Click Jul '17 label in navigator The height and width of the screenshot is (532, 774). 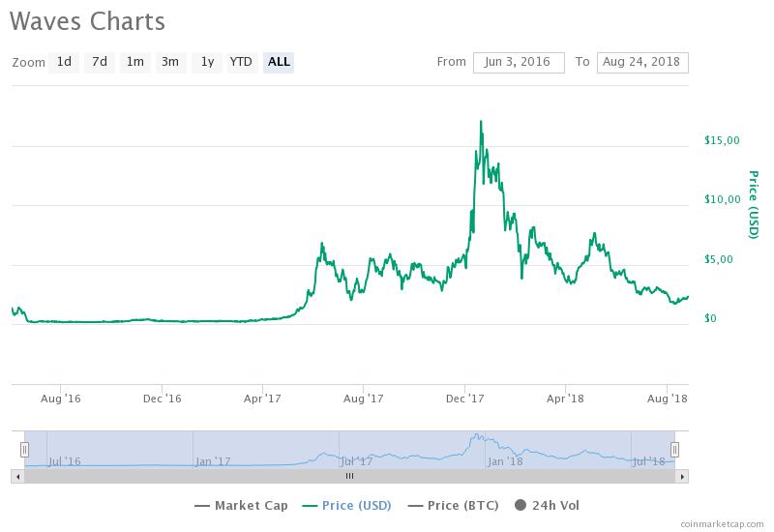(x=357, y=462)
